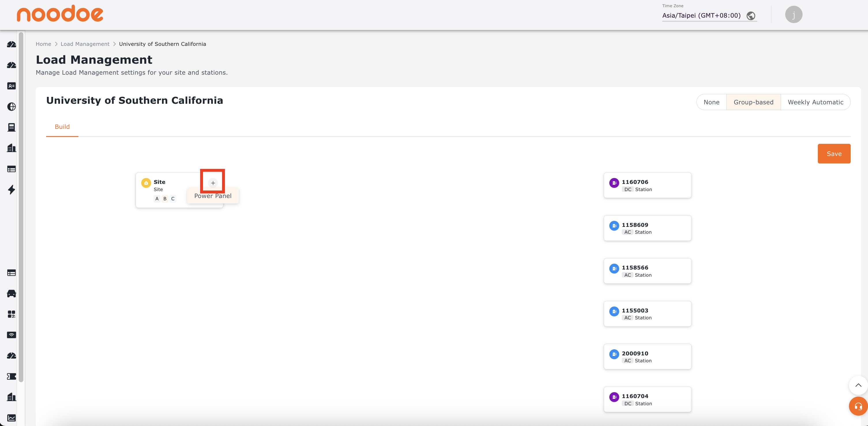
Task: Open the line chart icon in the sidebar
Action: [12, 418]
